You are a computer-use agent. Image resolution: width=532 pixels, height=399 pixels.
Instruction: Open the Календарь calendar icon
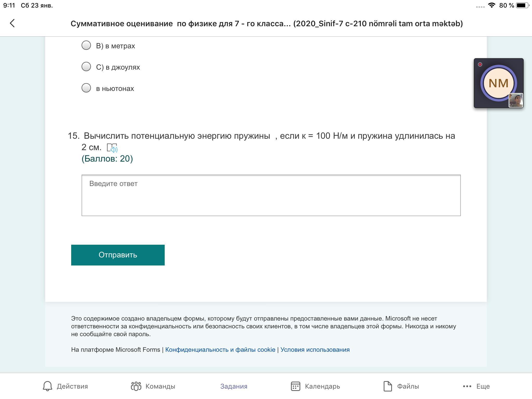pos(296,386)
